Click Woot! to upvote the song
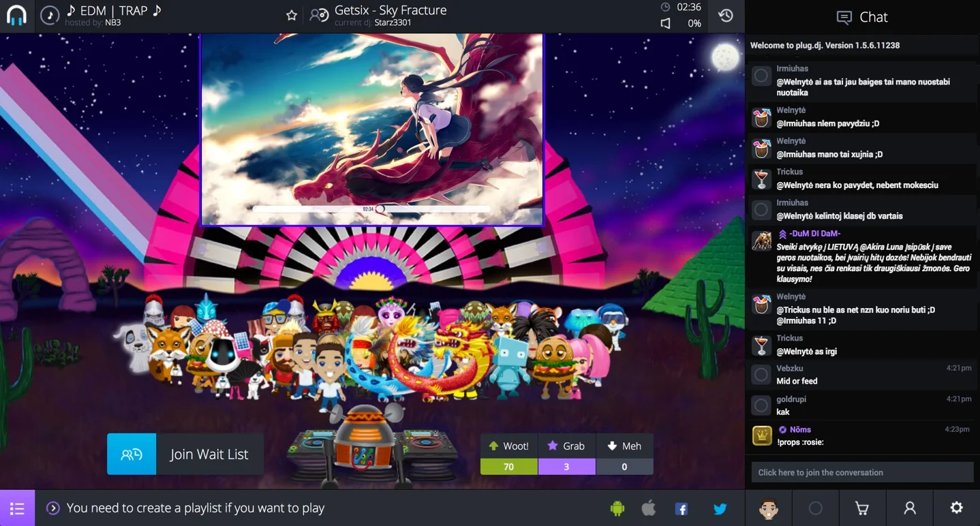Screen dimensions: 980x526 pyautogui.click(x=509, y=446)
